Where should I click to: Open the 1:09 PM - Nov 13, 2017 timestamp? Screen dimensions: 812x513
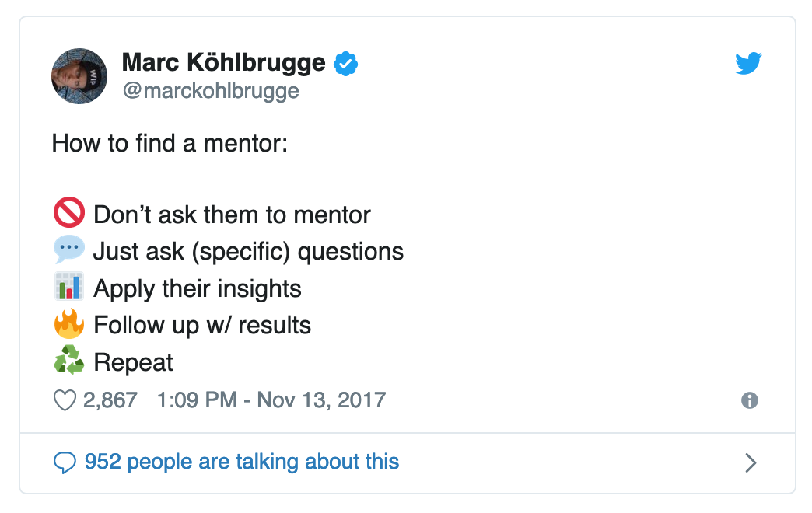271,400
